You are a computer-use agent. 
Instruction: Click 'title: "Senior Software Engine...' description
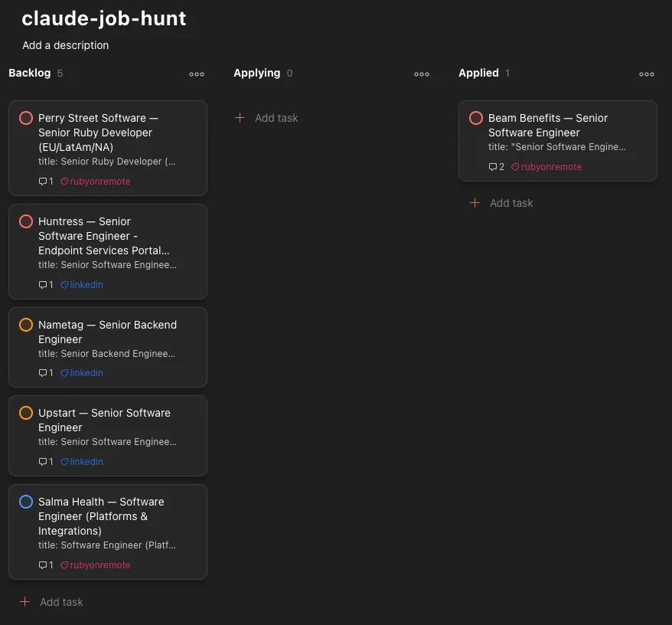click(x=557, y=147)
